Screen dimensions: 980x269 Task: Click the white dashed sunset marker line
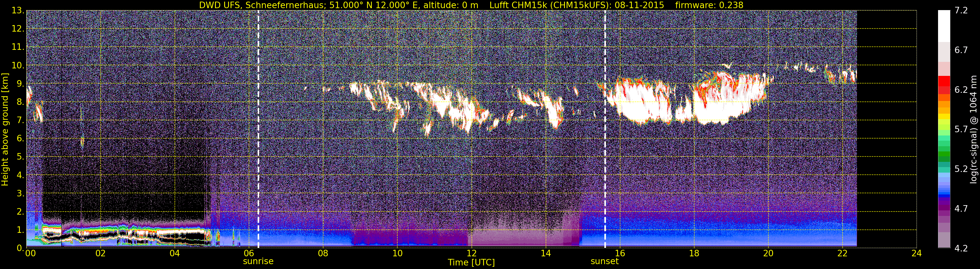point(605,129)
